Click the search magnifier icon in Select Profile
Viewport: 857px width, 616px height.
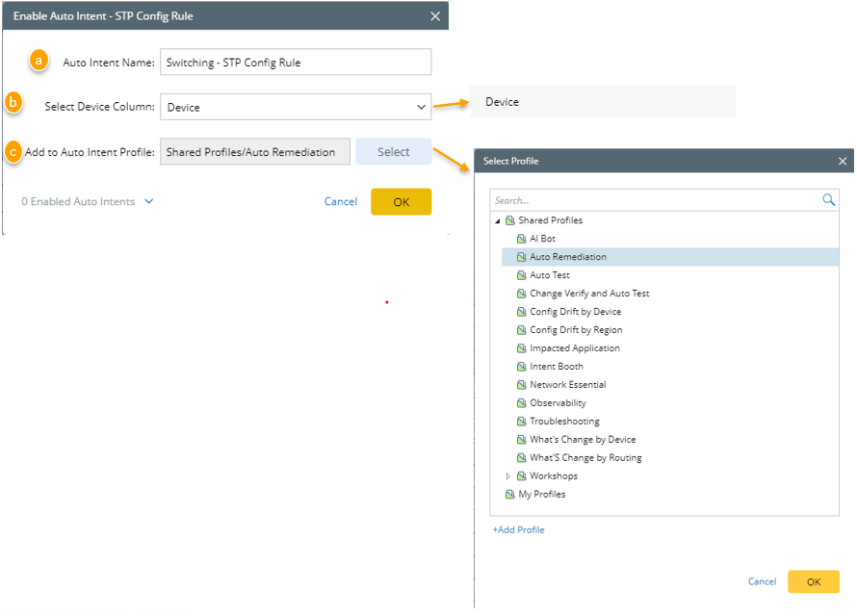(828, 200)
